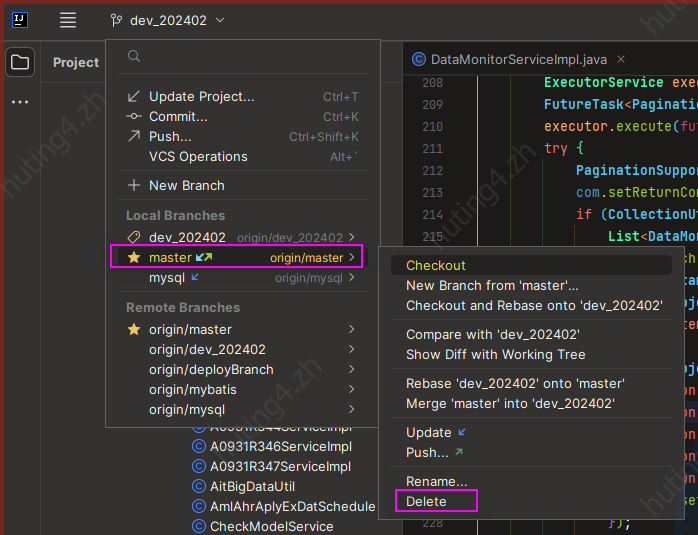698x535 pixels.
Task: Click the Project panel title
Action: click(x=76, y=62)
